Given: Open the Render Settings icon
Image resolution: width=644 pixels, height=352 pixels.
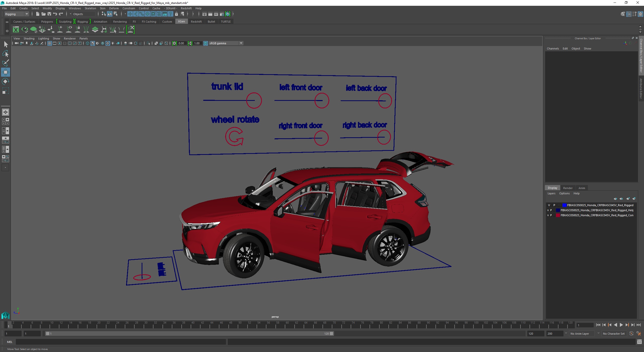Looking at the screenshot, I should coord(222,14).
